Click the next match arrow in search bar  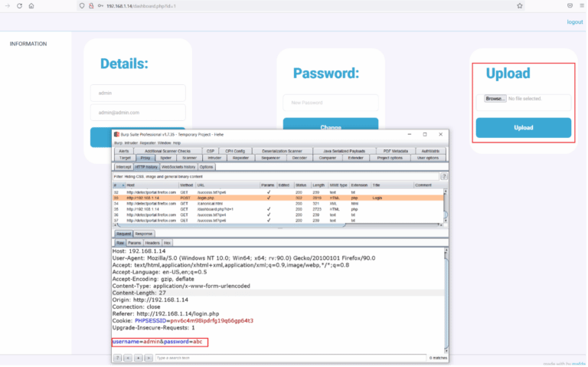[x=148, y=358]
